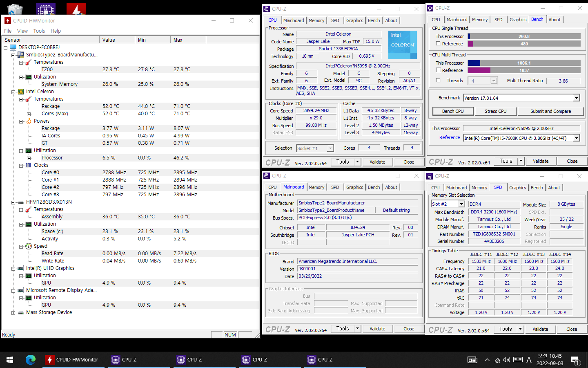
Task: Click the Multi Thread Ratio 3.86 field
Action: [x=563, y=81]
